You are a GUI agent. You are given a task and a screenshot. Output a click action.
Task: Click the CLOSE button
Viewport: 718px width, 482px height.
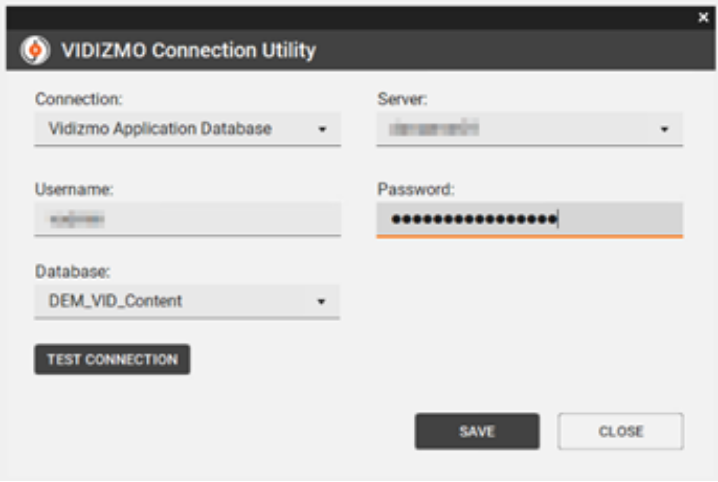[621, 431]
